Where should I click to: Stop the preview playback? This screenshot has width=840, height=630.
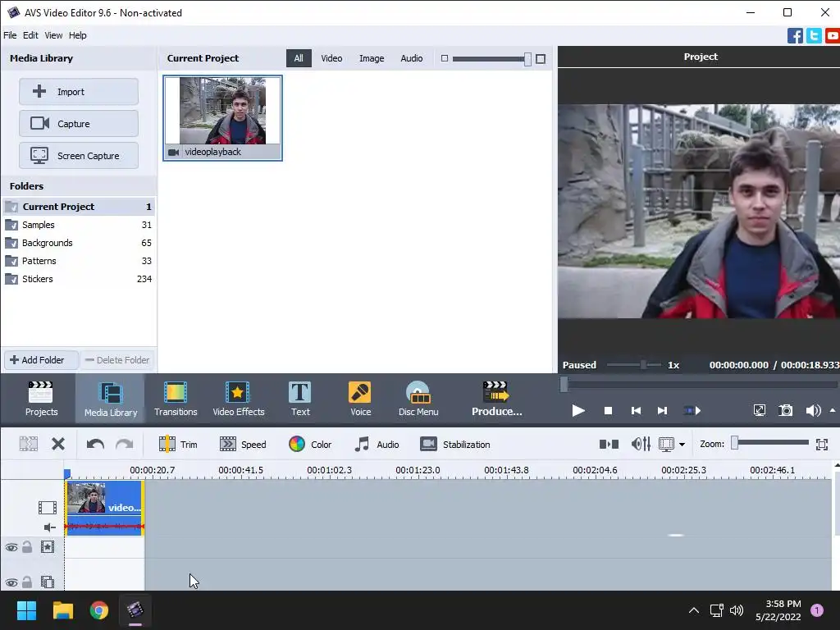coord(608,411)
